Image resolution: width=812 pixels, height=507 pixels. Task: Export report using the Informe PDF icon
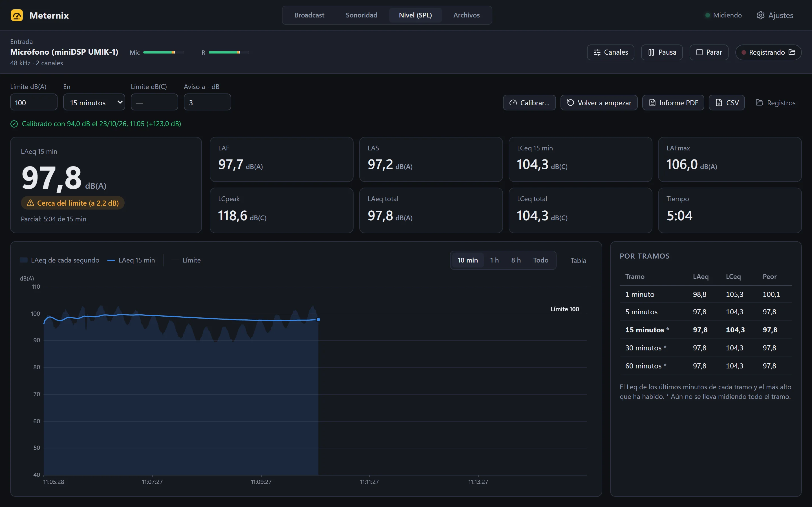[652, 103]
